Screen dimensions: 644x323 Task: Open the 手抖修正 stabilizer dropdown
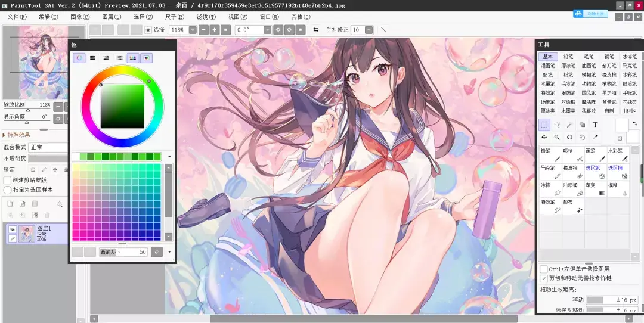(x=369, y=30)
